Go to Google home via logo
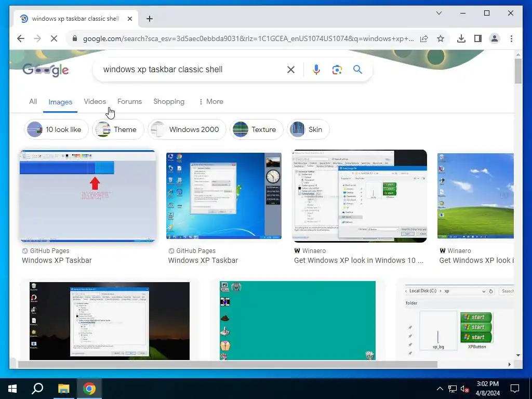 (46, 70)
